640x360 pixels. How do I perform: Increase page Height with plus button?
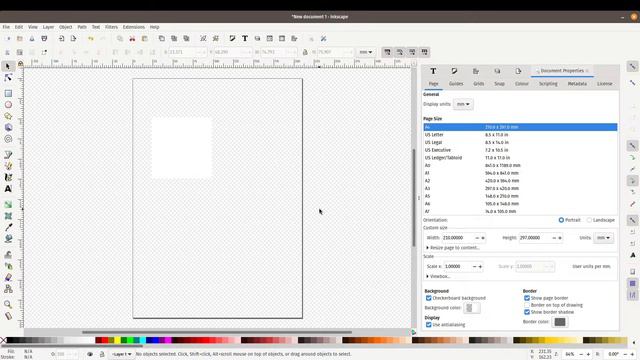pos(560,238)
